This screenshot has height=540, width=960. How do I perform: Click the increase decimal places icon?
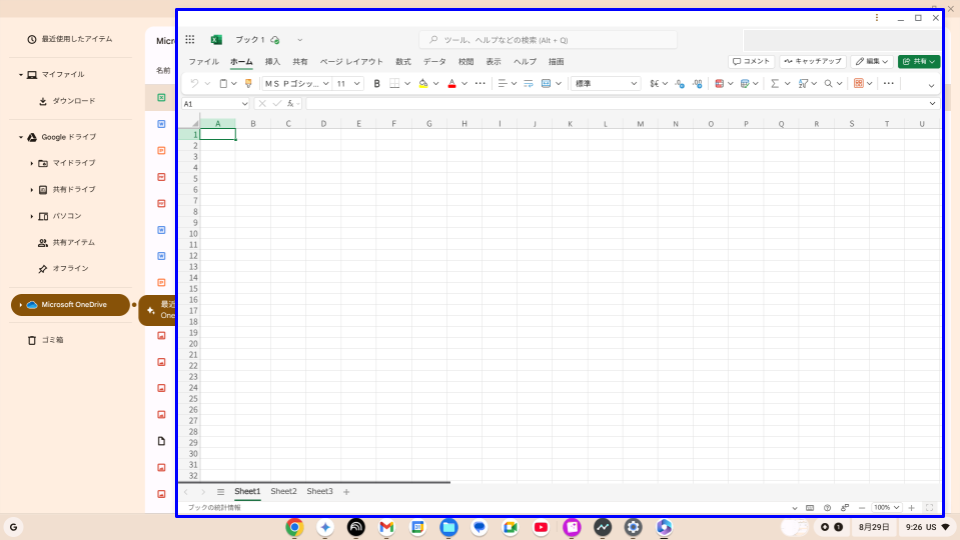680,84
